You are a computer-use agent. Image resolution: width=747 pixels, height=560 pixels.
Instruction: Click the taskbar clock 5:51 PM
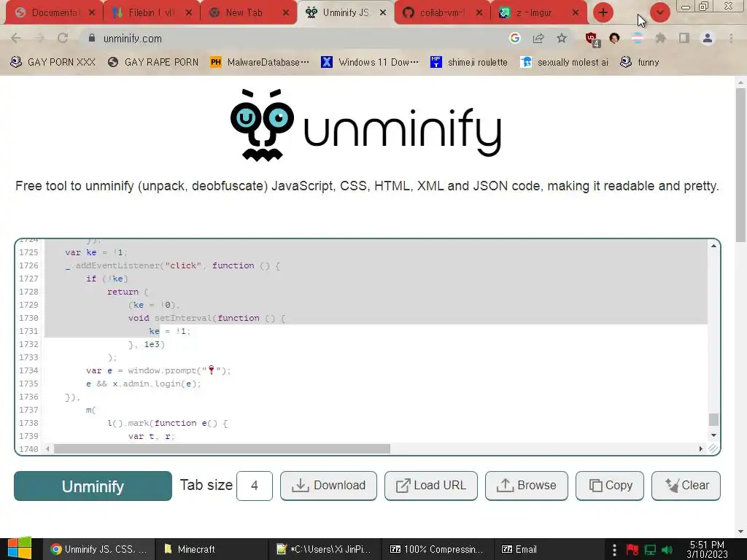point(708,550)
